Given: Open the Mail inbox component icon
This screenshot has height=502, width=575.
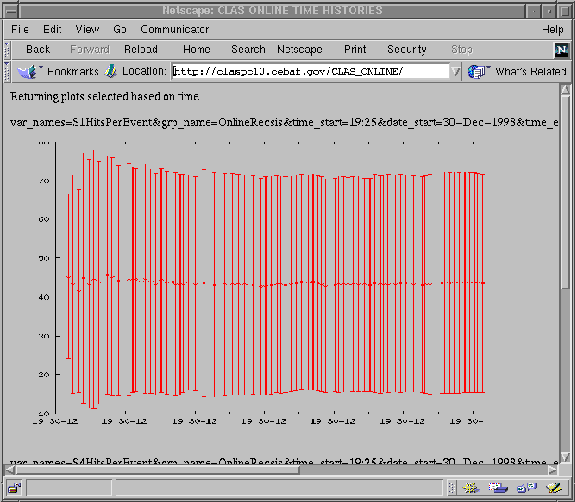Looking at the screenshot, I should pos(498,488).
